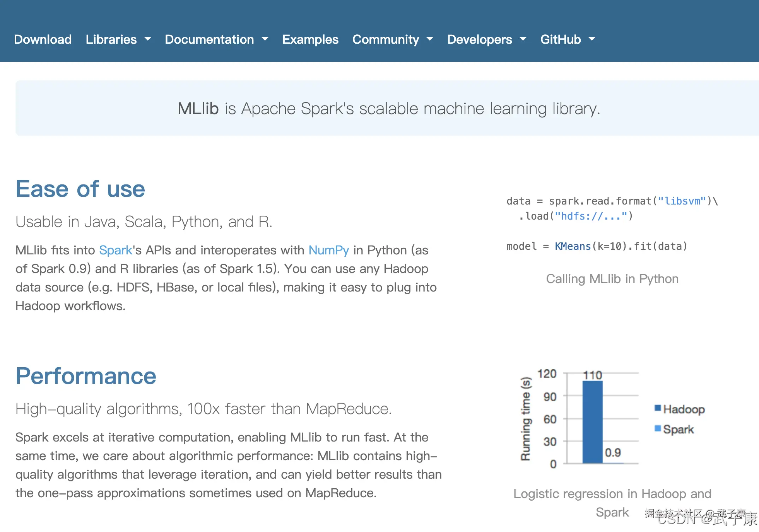The image size is (759, 532).
Task: Follow the Spark hyperlink in the paragraph
Action: point(116,250)
